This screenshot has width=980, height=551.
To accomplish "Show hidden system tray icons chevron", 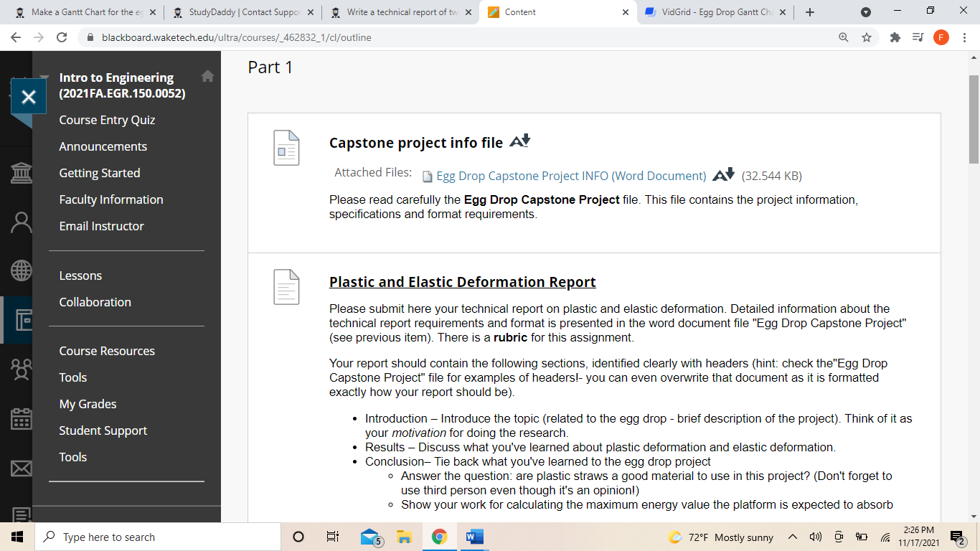I will (x=792, y=537).
